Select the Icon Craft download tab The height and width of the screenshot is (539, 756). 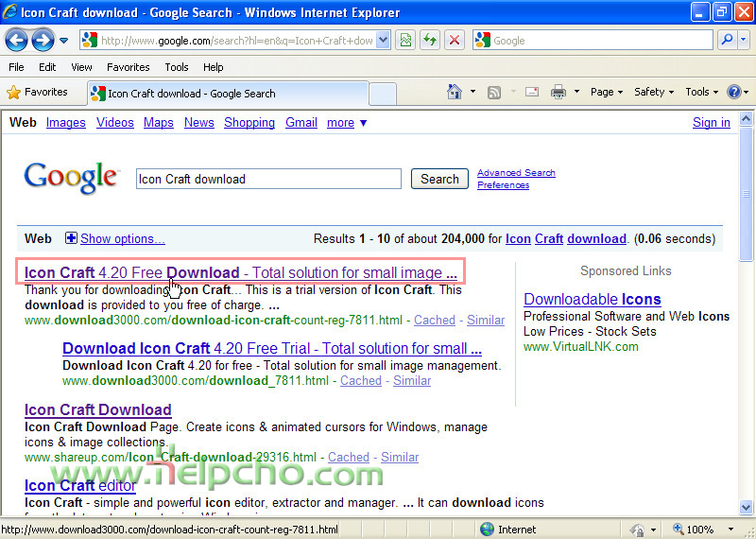[x=228, y=94]
